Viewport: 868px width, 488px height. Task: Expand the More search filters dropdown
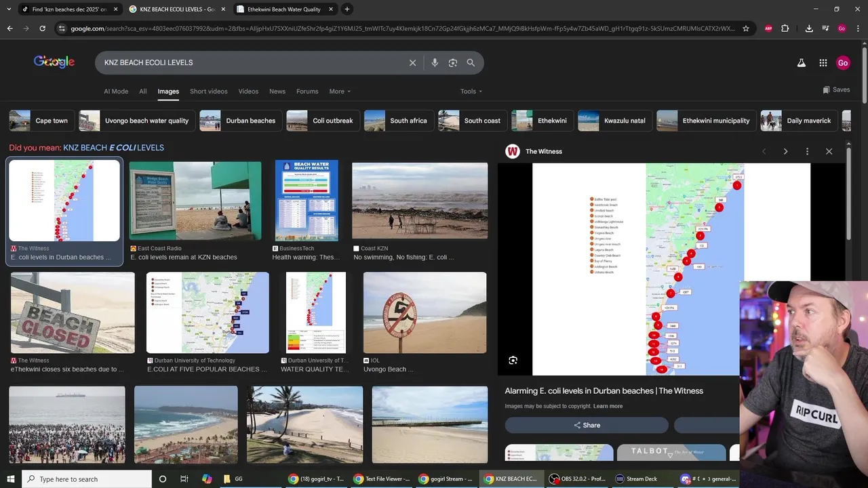click(x=340, y=91)
